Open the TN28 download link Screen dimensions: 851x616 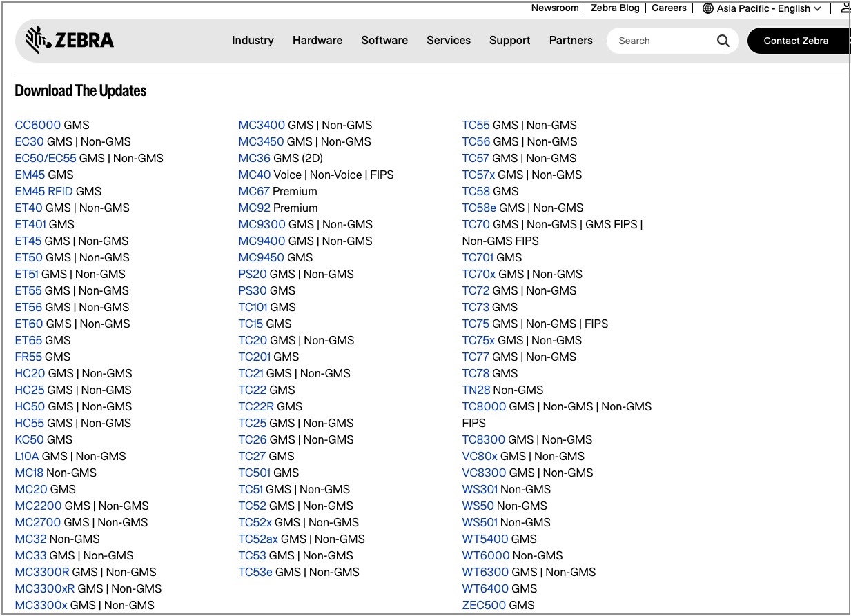click(476, 390)
